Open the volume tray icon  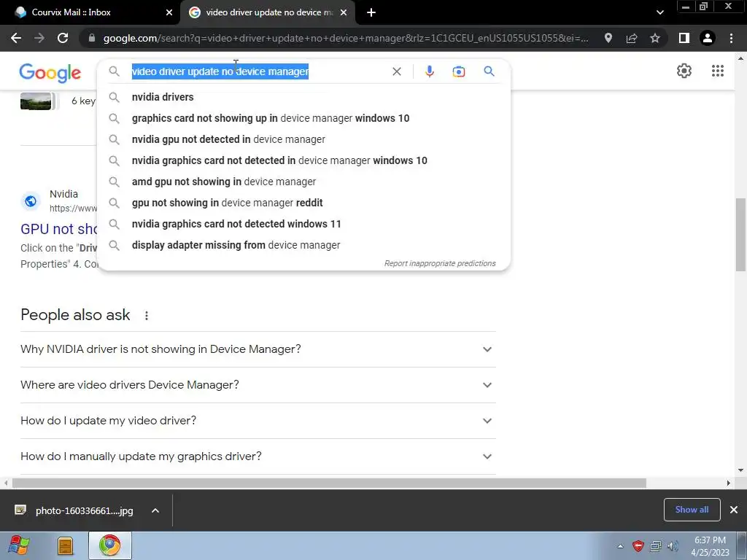coord(673,546)
